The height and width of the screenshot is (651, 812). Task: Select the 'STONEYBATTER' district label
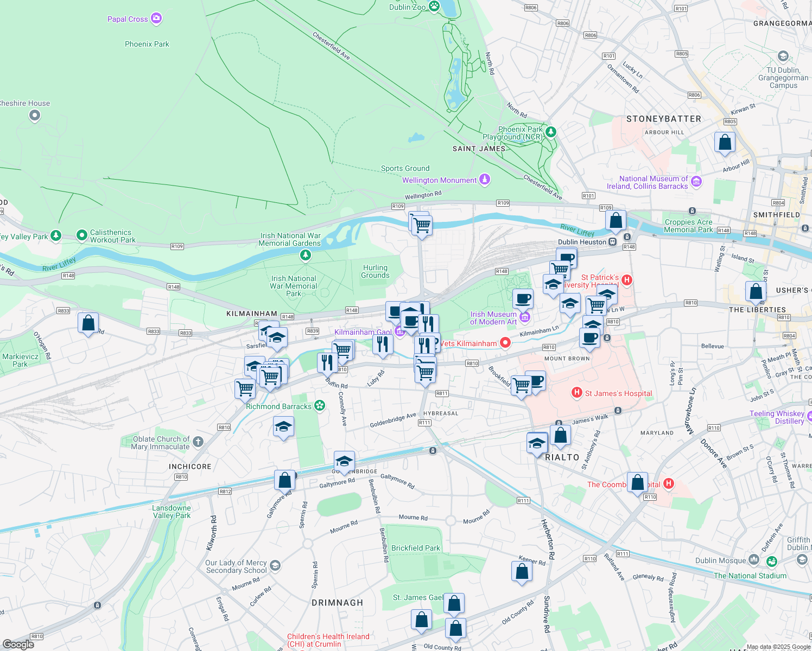tap(664, 119)
